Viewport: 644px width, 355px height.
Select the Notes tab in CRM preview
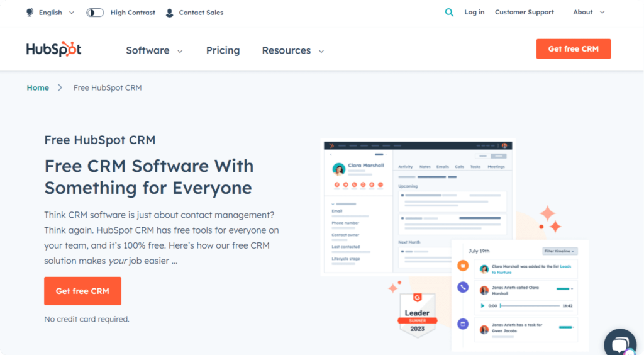(425, 167)
